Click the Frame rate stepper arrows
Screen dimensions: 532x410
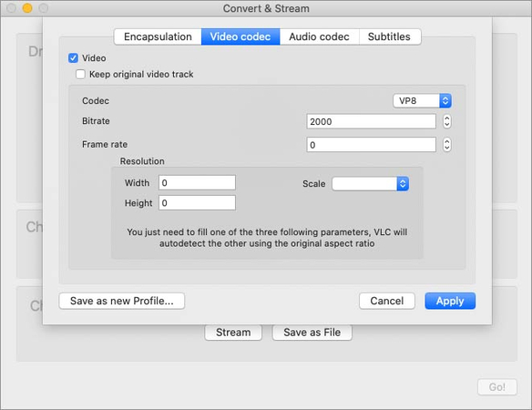447,145
